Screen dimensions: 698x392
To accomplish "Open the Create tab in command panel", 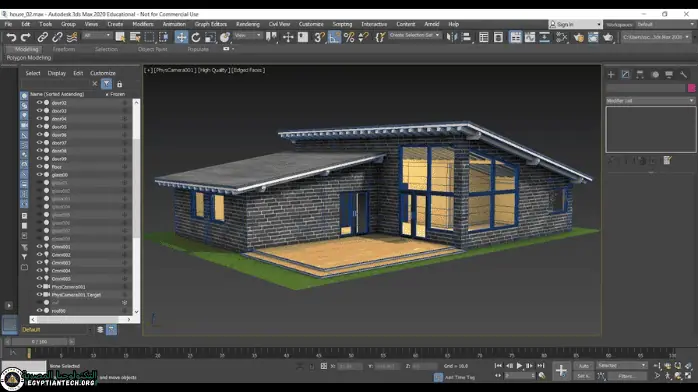I will pyautogui.click(x=611, y=75).
